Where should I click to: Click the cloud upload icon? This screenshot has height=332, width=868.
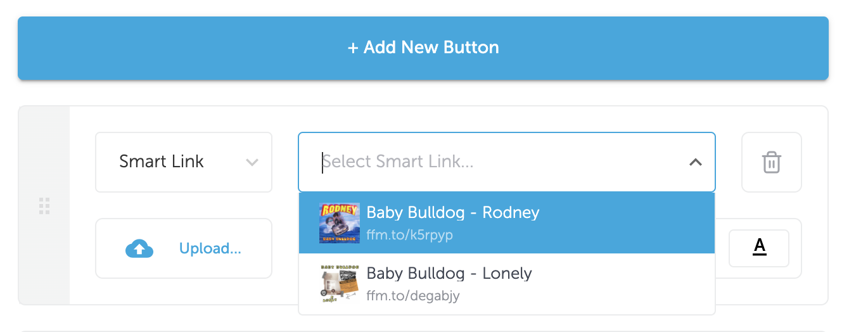click(x=139, y=249)
